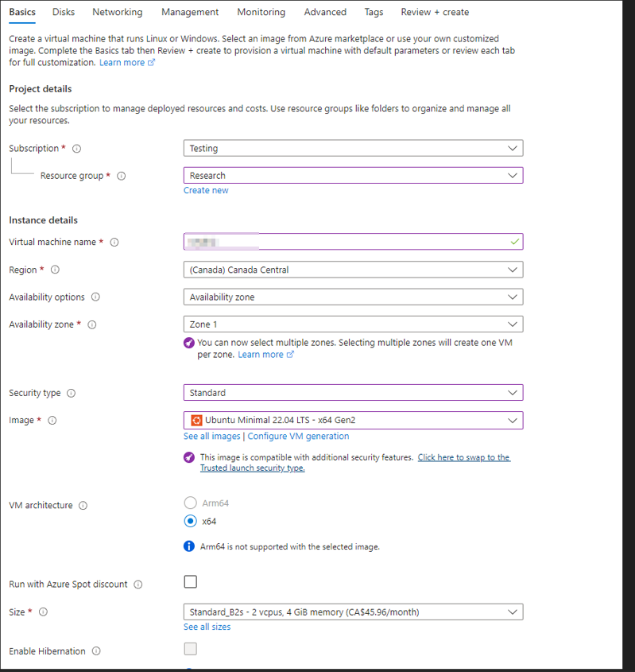Show info tooltip for Availability options
635x672 pixels.
tap(96, 297)
